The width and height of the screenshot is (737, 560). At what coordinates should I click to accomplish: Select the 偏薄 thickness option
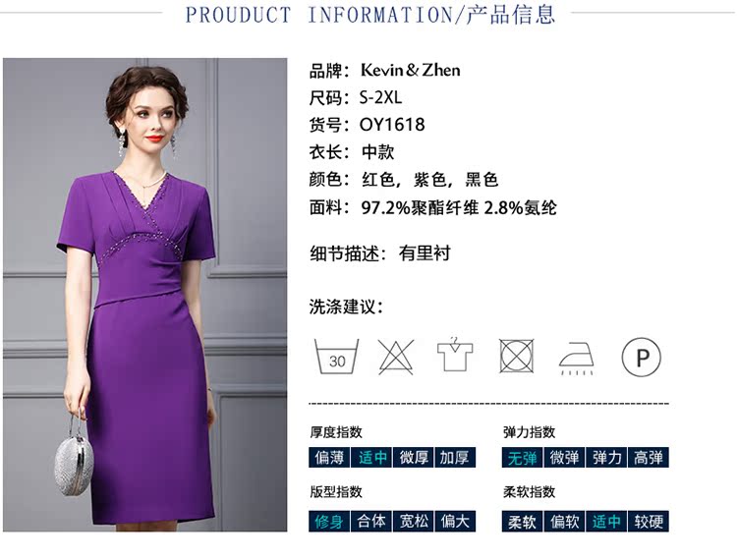click(x=329, y=457)
